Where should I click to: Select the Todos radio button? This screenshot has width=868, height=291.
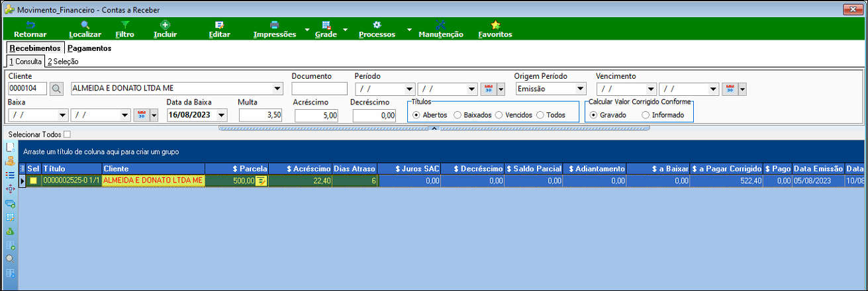coord(540,115)
